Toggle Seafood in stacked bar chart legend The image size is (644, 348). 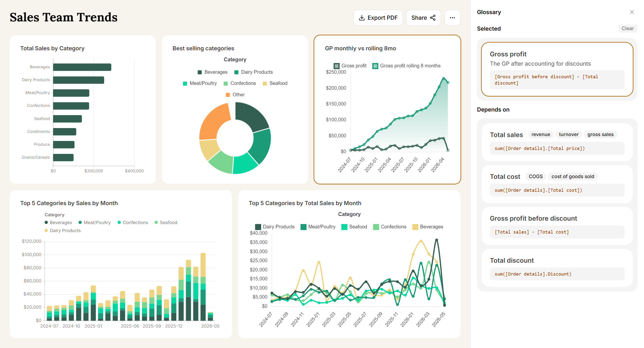click(x=166, y=223)
